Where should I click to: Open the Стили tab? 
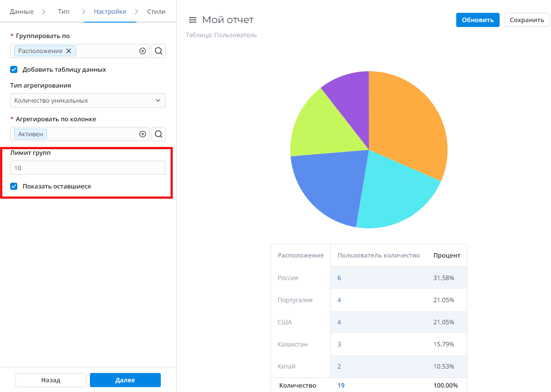[156, 12]
